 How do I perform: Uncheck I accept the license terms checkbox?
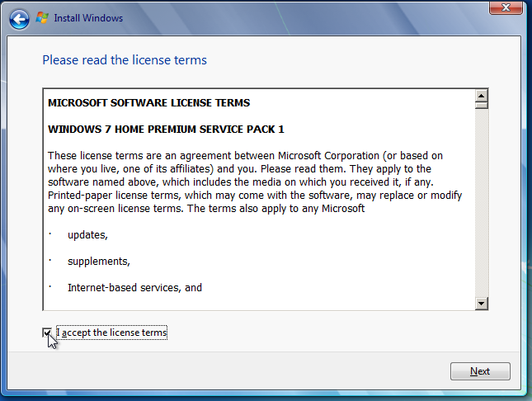pyautogui.click(x=47, y=333)
